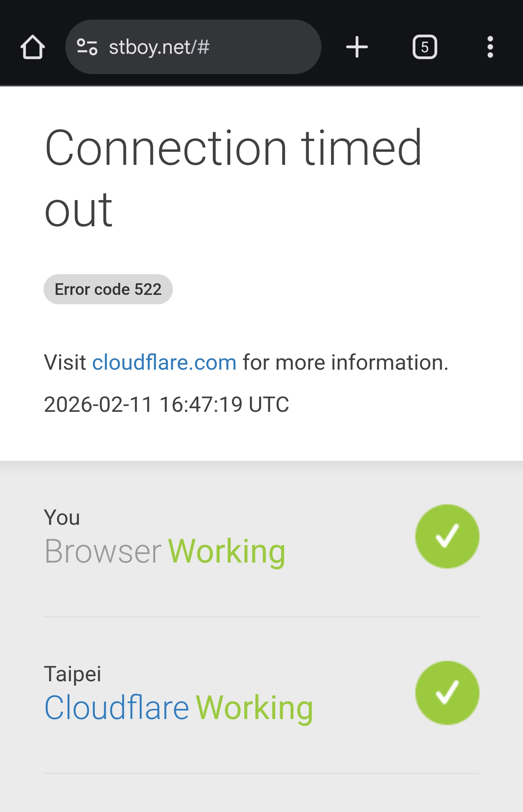This screenshot has height=812, width=523.
Task: Click the green Working text beside Browser
Action: 227,551
